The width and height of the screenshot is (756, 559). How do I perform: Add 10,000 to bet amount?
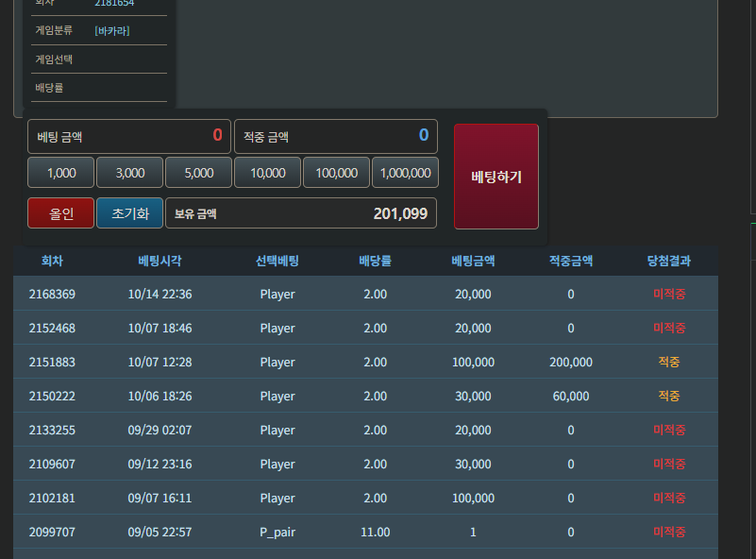268,173
